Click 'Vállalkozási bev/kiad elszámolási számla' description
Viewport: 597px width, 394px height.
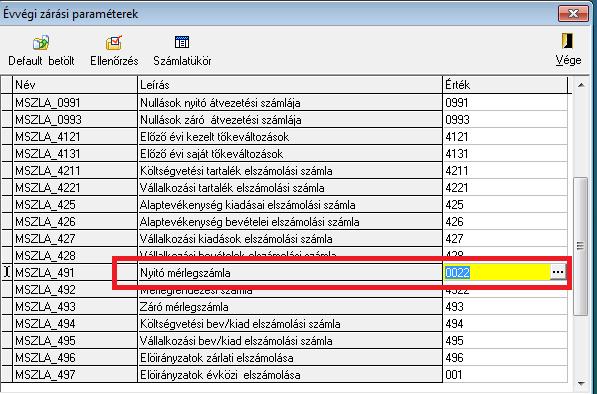(290, 340)
